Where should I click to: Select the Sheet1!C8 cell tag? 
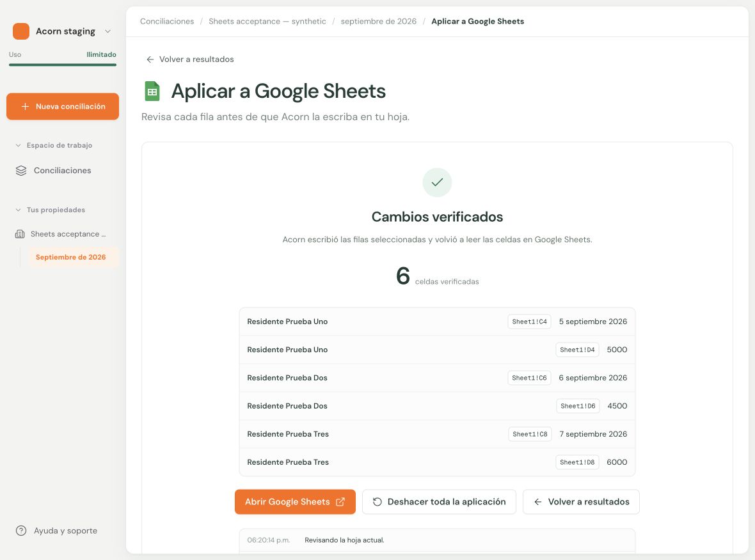coord(530,434)
